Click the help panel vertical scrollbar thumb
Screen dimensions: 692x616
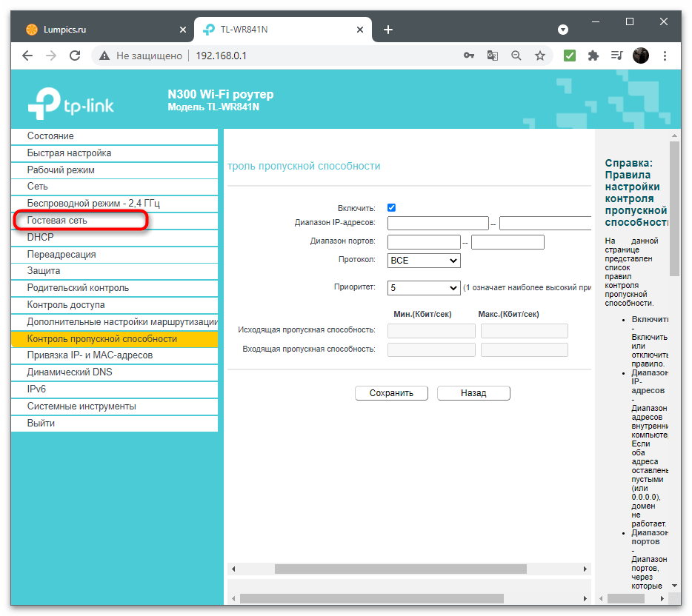674,209
